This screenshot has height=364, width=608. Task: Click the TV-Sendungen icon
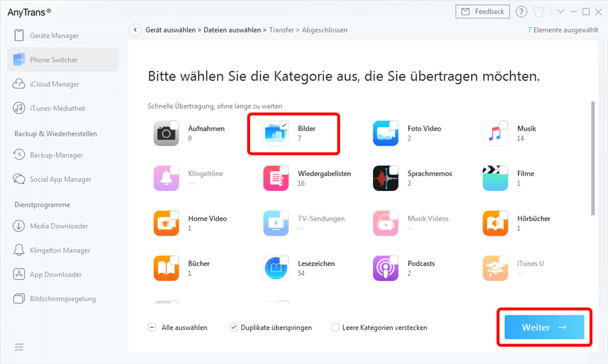275,223
